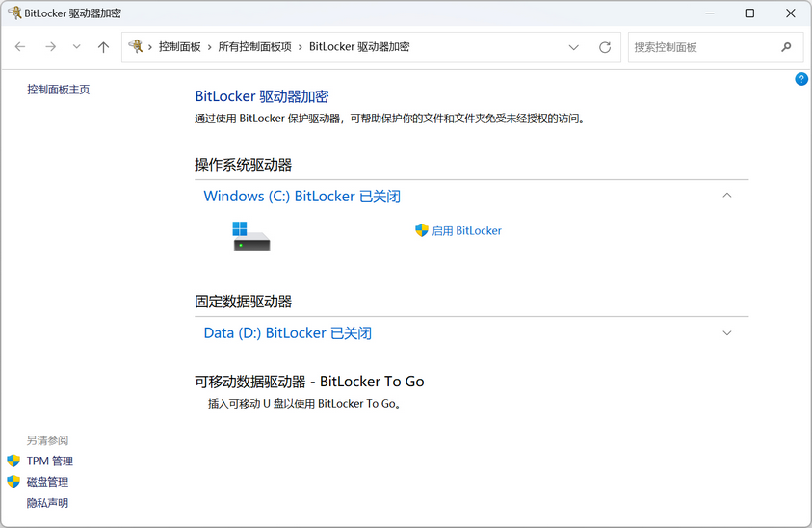The image size is (812, 528).
Task: Click the shield icon next to 磁盘管理
Action: [13, 482]
